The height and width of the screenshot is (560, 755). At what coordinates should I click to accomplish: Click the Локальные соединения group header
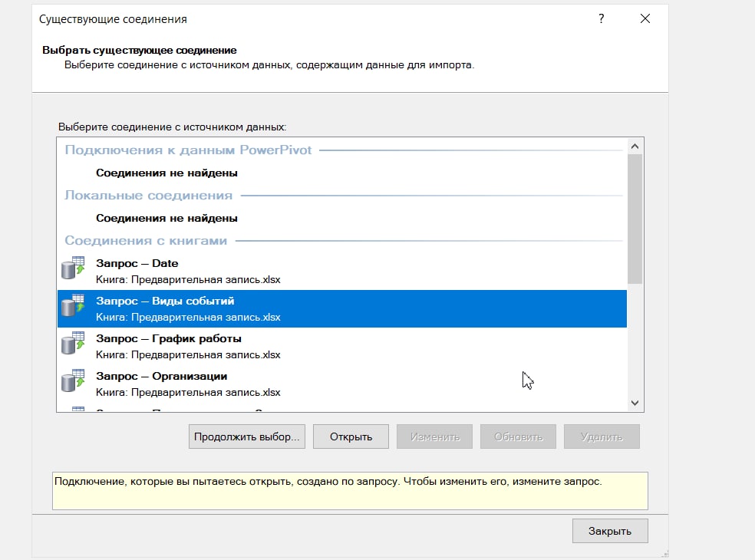click(148, 196)
